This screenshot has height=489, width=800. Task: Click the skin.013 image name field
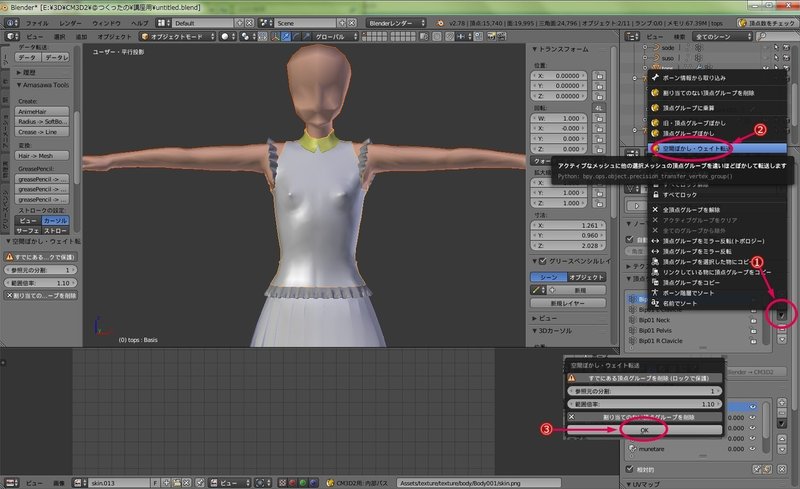coord(119,483)
